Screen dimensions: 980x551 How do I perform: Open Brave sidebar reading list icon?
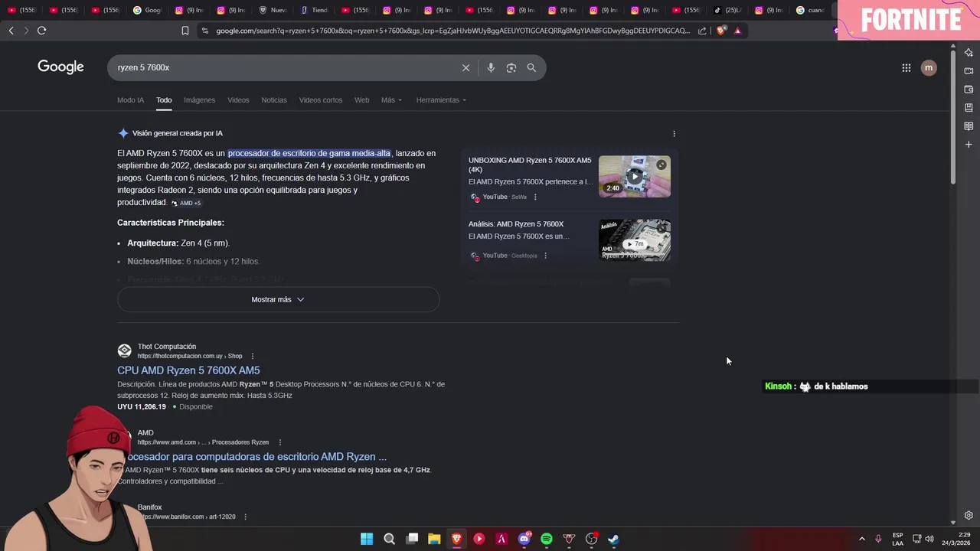click(x=969, y=126)
